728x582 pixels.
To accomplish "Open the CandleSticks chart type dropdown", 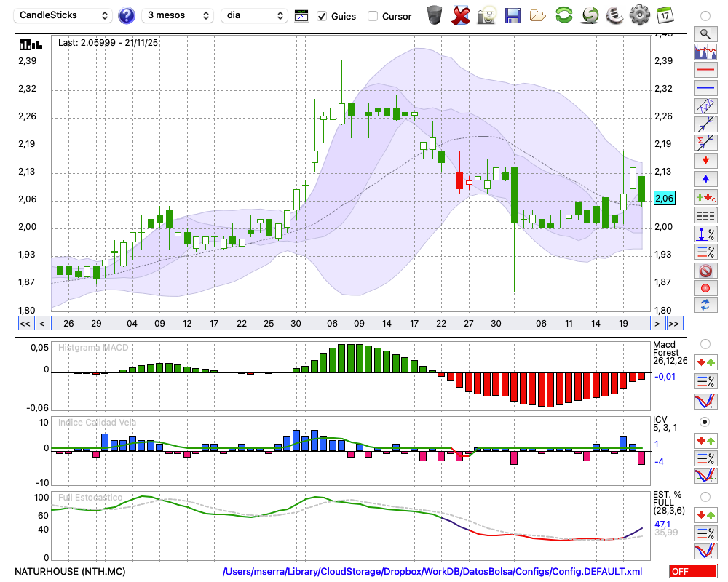I will (64, 15).
